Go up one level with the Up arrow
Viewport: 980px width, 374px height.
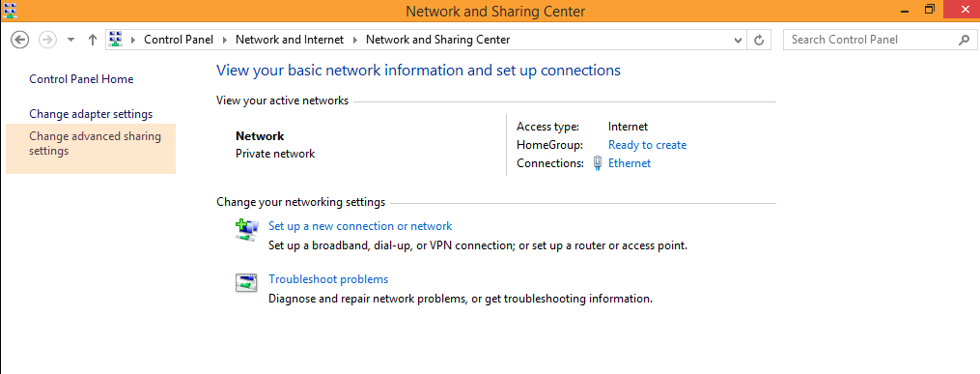click(x=93, y=40)
